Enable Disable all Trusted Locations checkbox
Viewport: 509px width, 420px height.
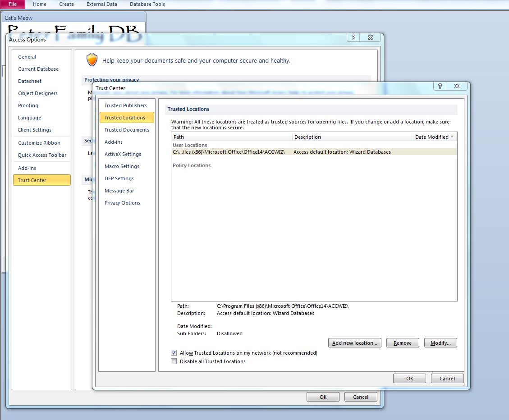pos(174,361)
